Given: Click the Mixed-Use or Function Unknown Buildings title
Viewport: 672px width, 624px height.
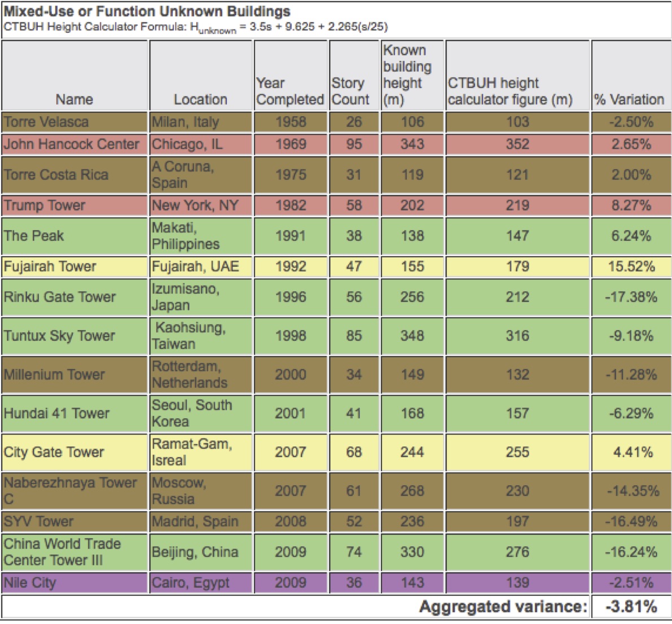Looking at the screenshot, I should tap(147, 11).
